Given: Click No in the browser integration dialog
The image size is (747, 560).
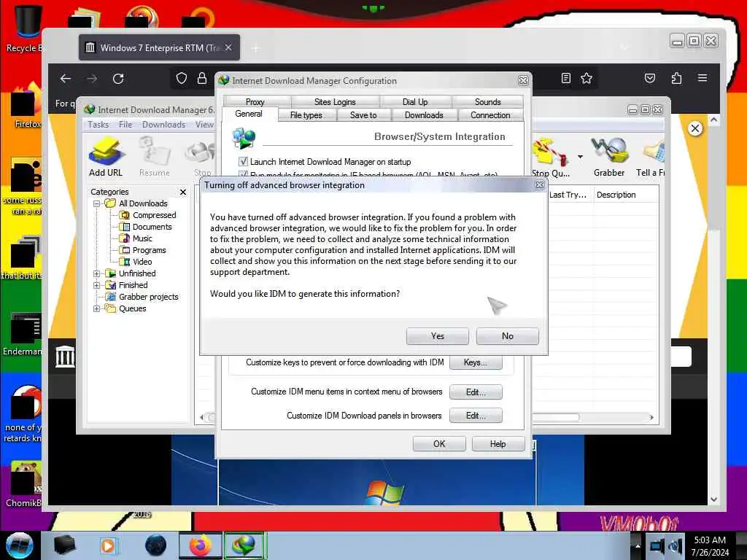Looking at the screenshot, I should [x=508, y=336].
